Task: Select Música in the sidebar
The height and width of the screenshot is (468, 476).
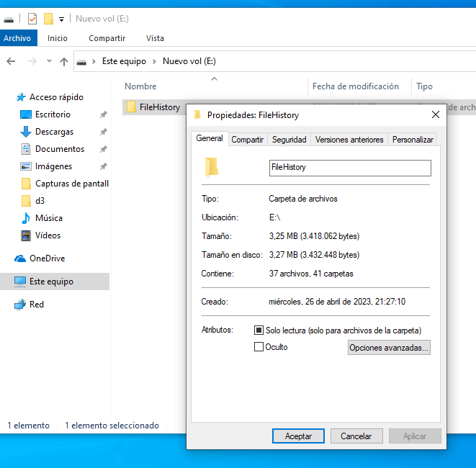Action: click(x=48, y=218)
